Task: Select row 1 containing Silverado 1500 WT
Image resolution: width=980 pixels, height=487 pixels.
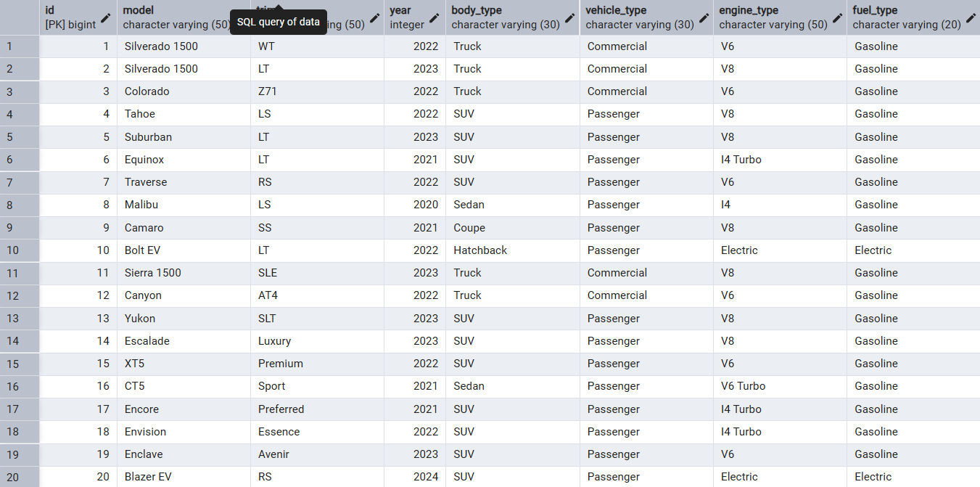Action: click(x=20, y=46)
